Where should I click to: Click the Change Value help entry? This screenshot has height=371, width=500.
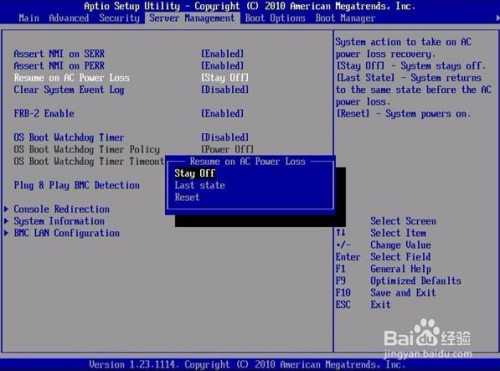(401, 245)
